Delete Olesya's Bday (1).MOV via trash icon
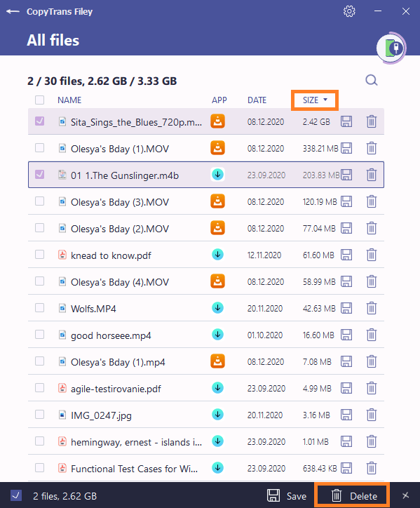Screen dimensions: 420x508 (372, 148)
